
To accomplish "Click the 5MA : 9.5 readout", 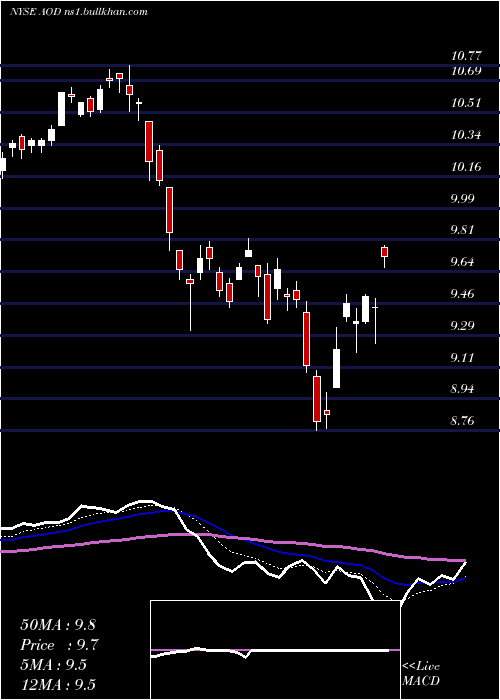I will click(x=54, y=665).
